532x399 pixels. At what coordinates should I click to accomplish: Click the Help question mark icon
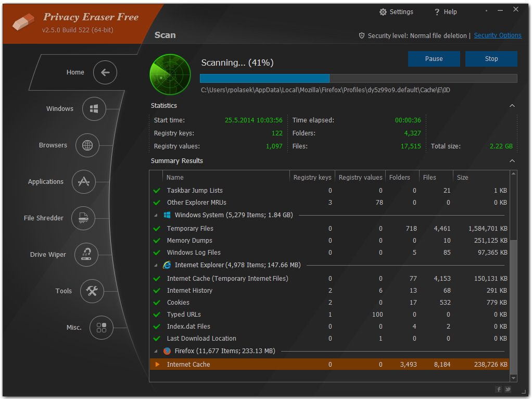click(x=437, y=12)
